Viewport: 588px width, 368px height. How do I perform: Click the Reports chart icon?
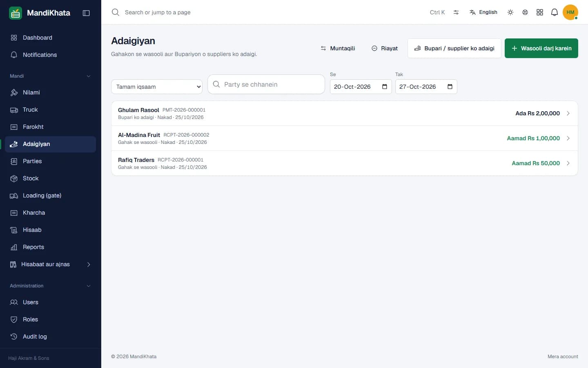pyautogui.click(x=14, y=247)
